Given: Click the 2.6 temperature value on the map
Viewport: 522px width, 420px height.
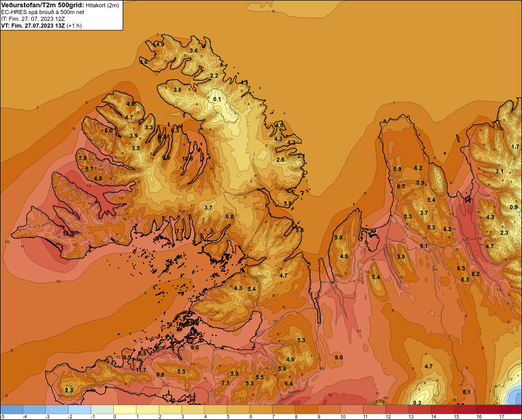Looking at the screenshot, I should coord(281,160).
